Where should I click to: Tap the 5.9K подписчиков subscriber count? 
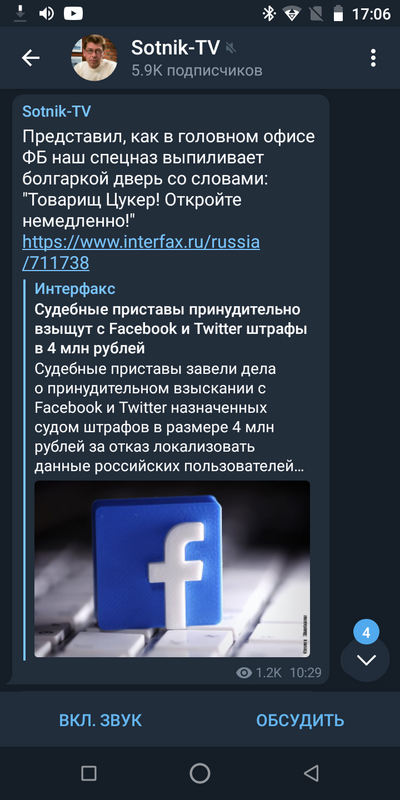(x=197, y=70)
